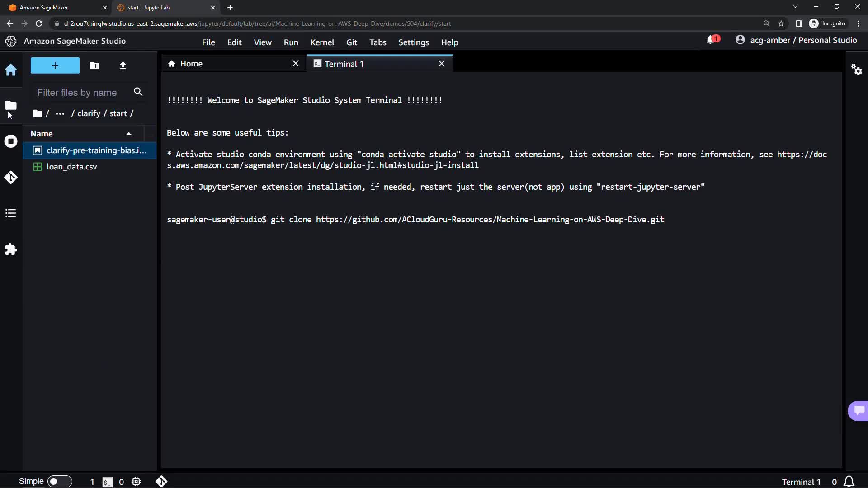Viewport: 868px width, 488px height.
Task: Open the chat feedback bubble button
Action: point(858,410)
